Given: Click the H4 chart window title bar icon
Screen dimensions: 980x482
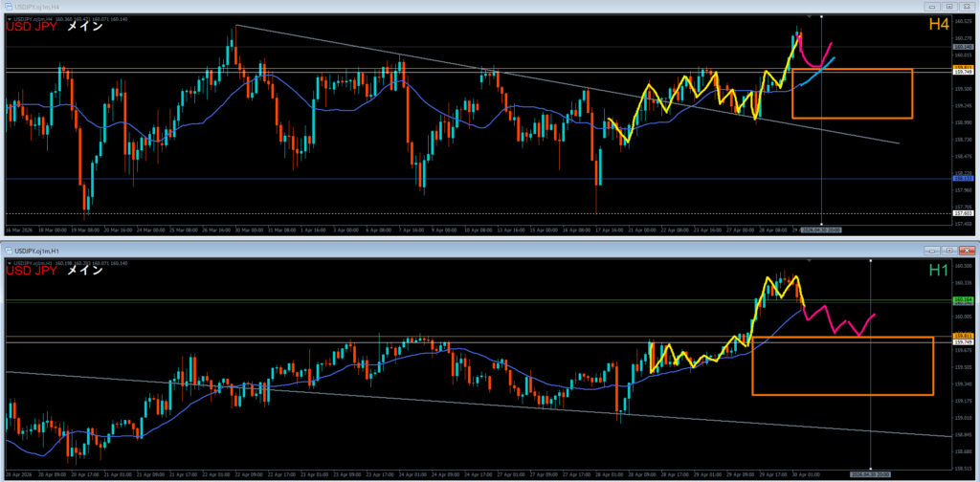Looking at the screenshot, I should point(7,5).
